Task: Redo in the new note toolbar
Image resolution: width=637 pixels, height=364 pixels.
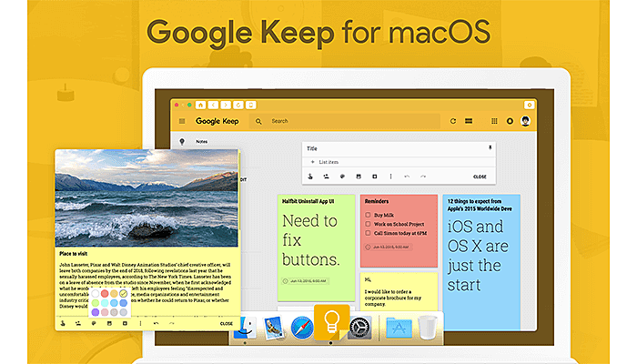Action: 423,177
